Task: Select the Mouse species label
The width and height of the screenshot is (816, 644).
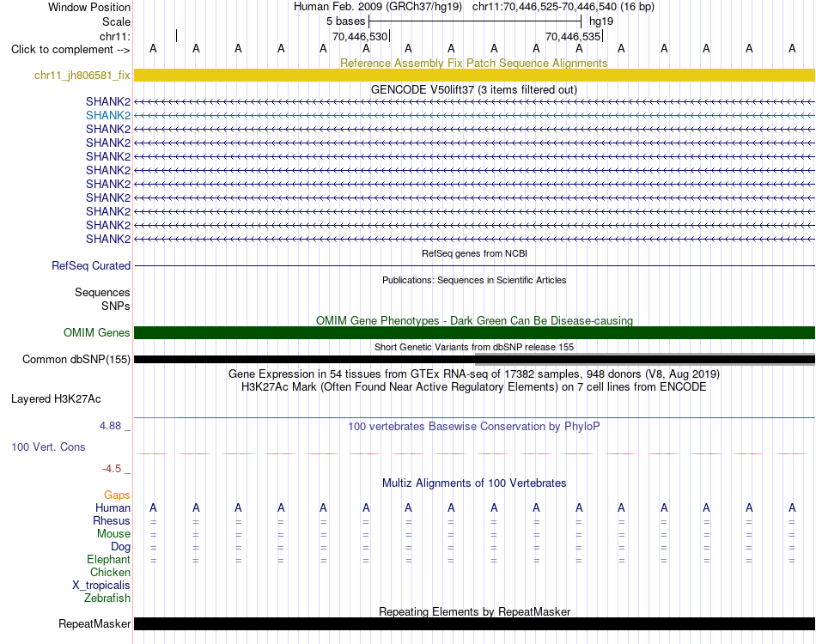Action: (113, 534)
